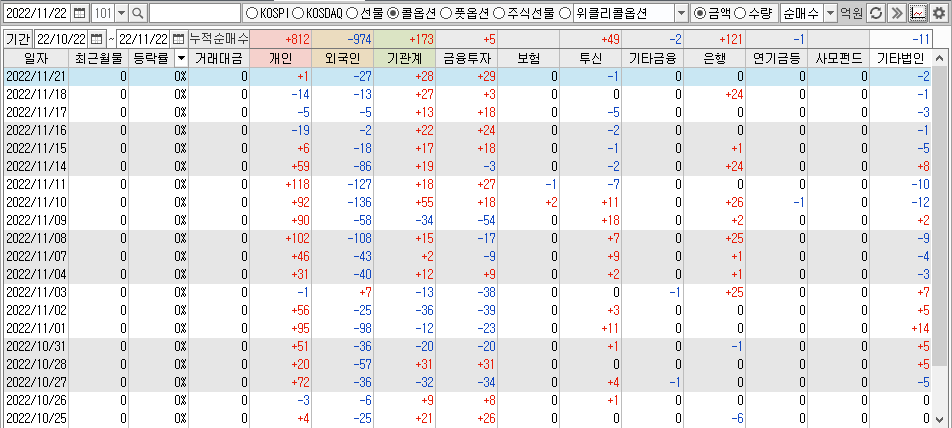Select the KOSDAQ radio button

click(x=298, y=13)
